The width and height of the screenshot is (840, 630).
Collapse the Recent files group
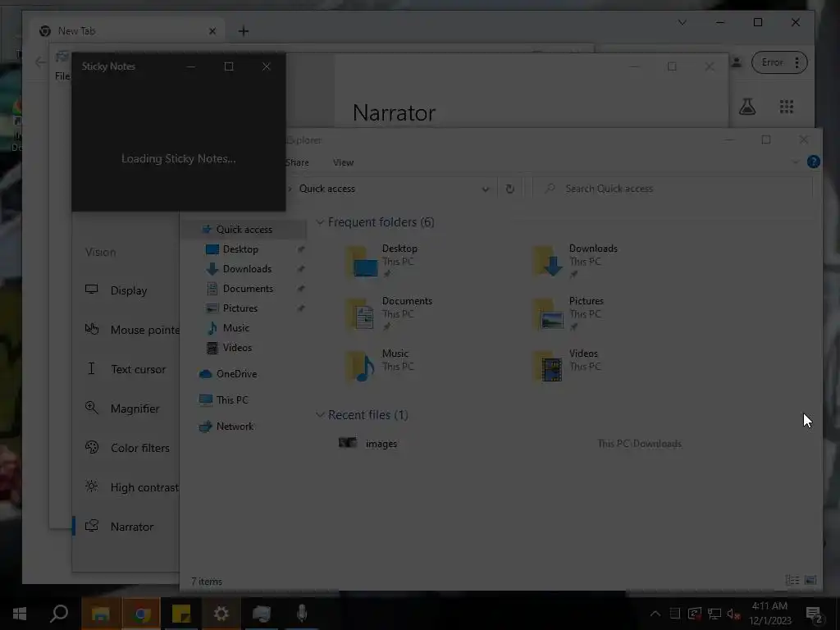pos(320,414)
